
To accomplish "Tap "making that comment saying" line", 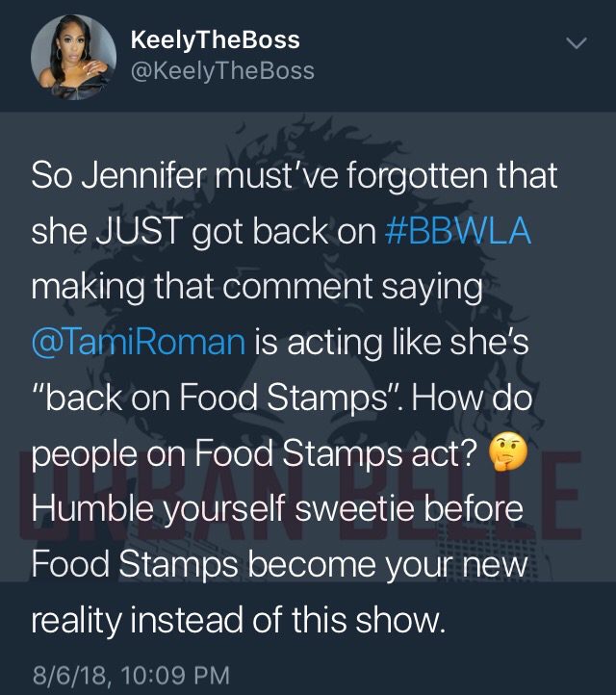I will click(257, 287).
